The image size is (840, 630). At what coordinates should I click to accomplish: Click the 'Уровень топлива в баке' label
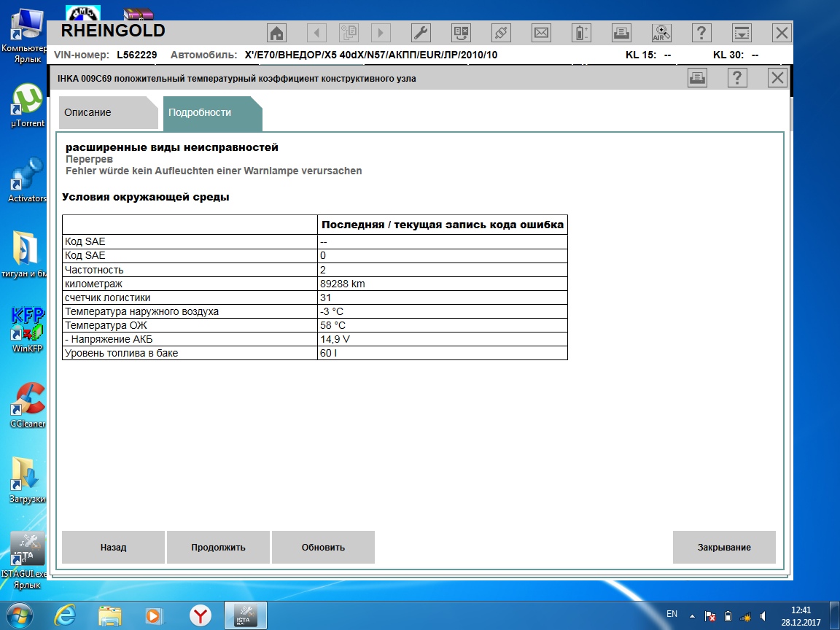coord(121,353)
